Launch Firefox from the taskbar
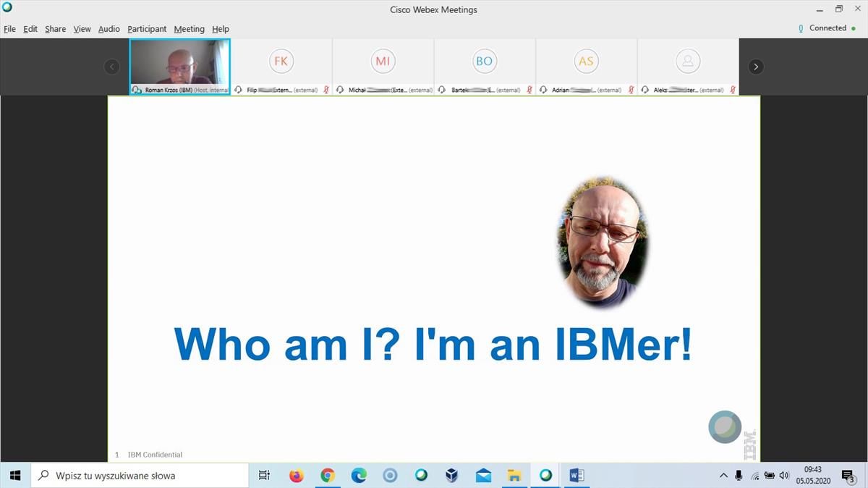Viewport: 868px width, 488px height. point(296,475)
